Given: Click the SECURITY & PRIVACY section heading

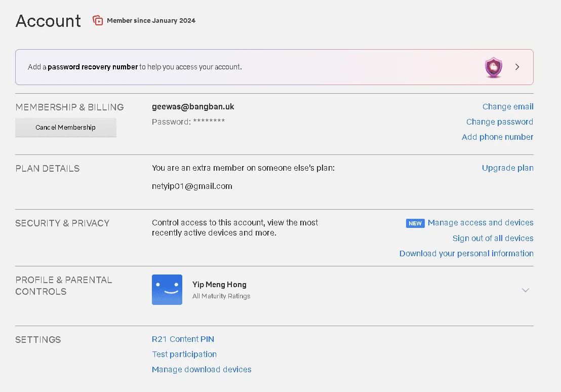Looking at the screenshot, I should pos(62,223).
